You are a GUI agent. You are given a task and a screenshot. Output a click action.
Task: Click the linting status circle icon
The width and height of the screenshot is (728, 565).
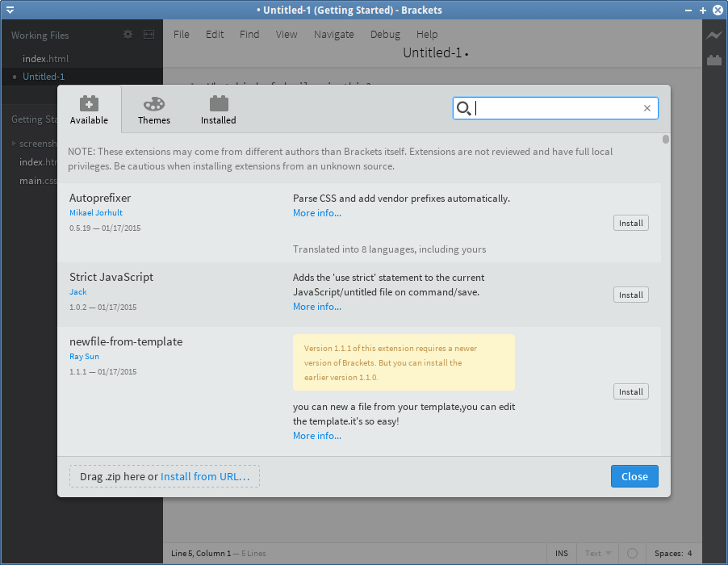pyautogui.click(x=632, y=554)
